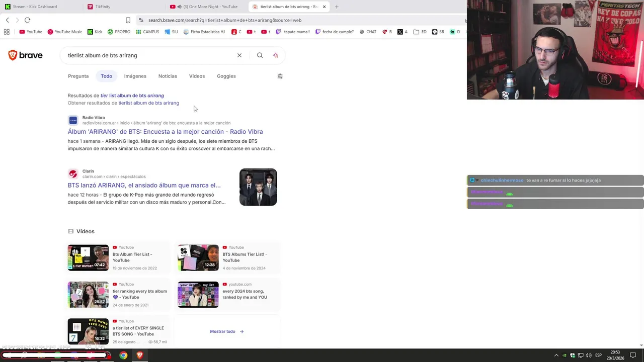The image size is (644, 362).
Task: Click the Brave AI sparkle icon in search box
Action: coord(275,55)
